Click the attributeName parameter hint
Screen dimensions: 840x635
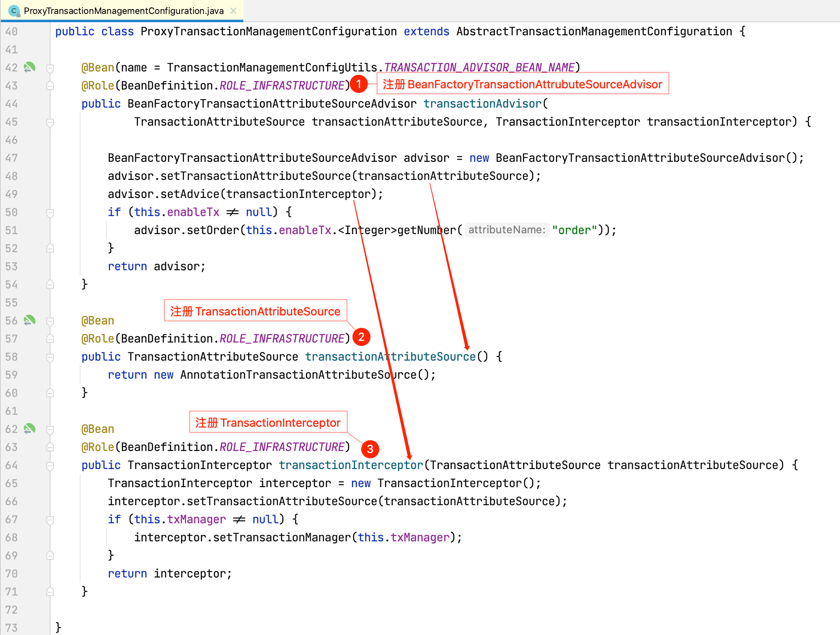(507, 230)
